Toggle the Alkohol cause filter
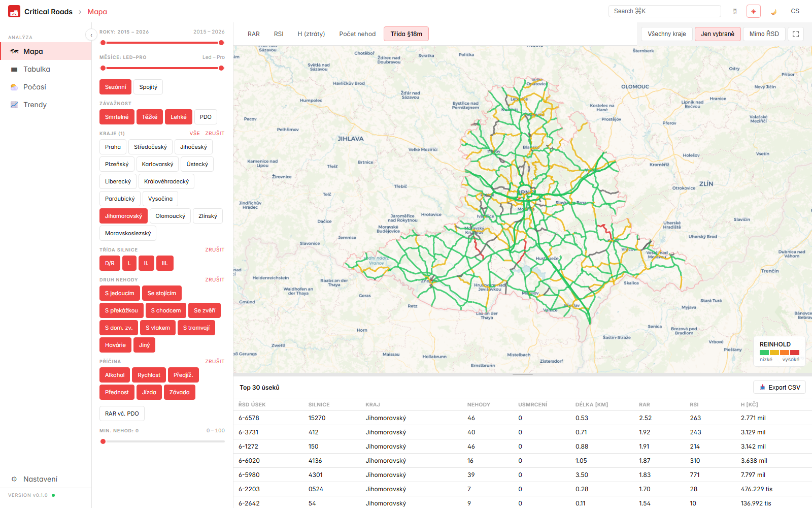Image resolution: width=812 pixels, height=508 pixels. (x=115, y=375)
